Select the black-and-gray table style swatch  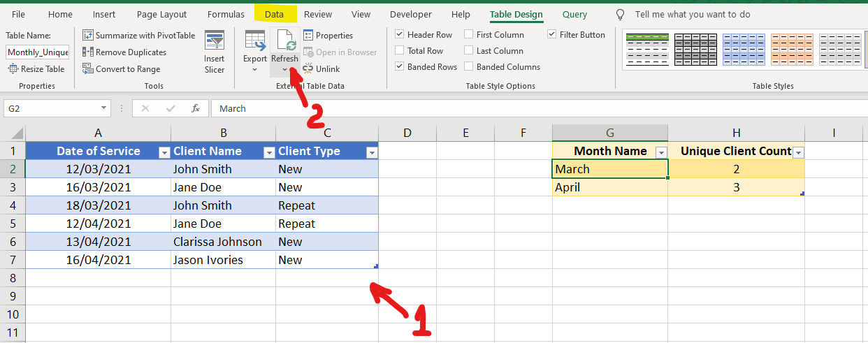point(695,50)
